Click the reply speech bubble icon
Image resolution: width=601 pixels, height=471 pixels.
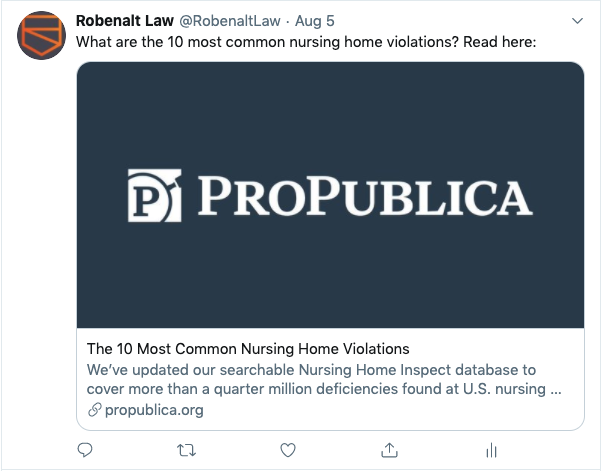click(85, 450)
